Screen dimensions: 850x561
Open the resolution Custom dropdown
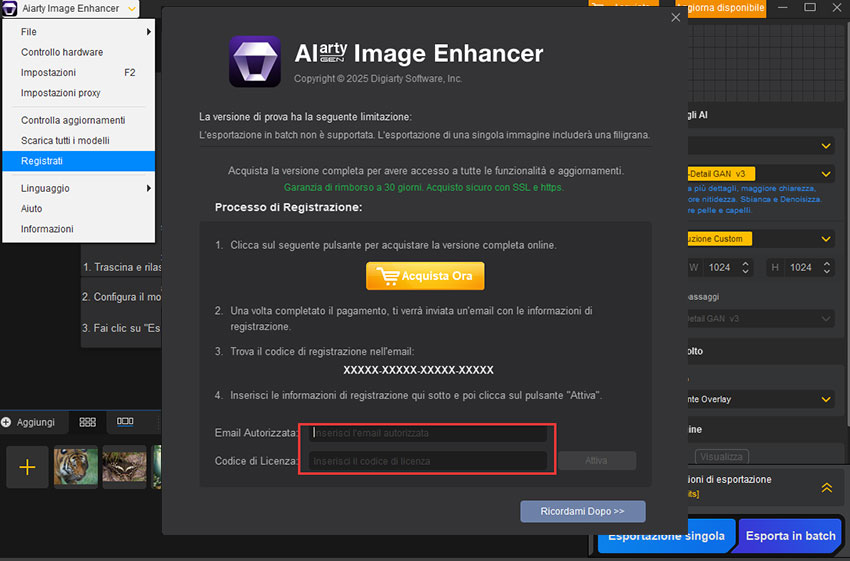tap(761, 238)
